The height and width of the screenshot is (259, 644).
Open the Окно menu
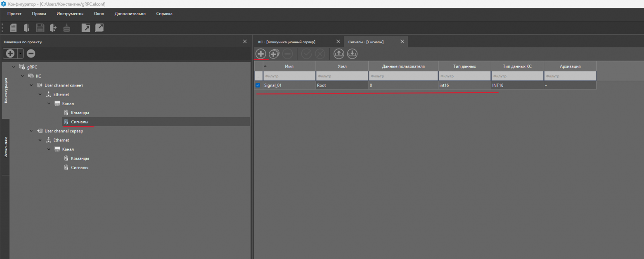coord(99,14)
